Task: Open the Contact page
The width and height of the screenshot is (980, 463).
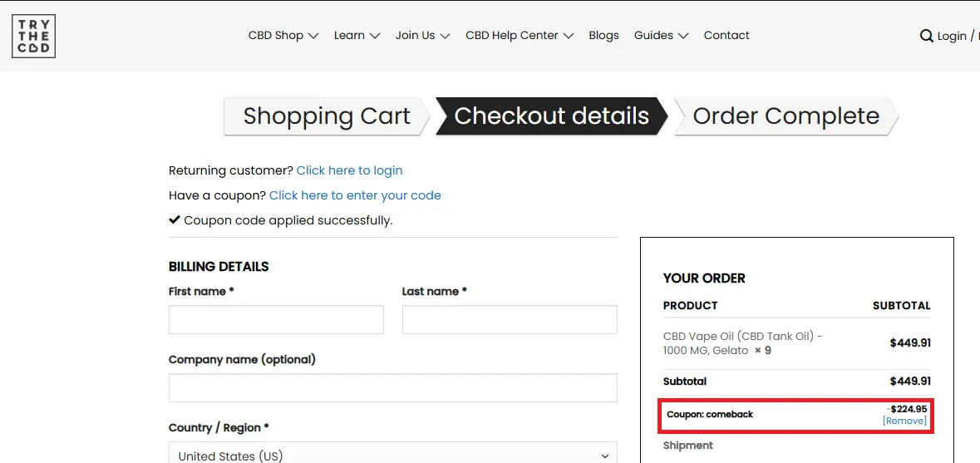Action: point(726,36)
